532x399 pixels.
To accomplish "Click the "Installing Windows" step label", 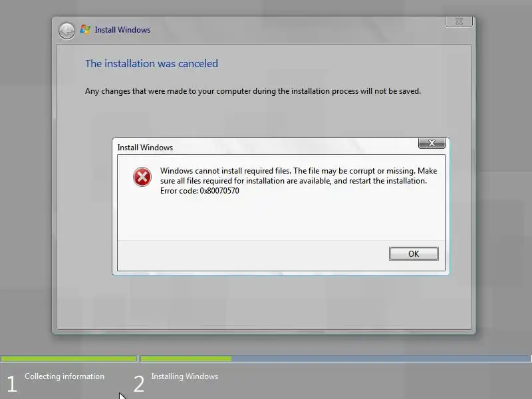I will (185, 376).
